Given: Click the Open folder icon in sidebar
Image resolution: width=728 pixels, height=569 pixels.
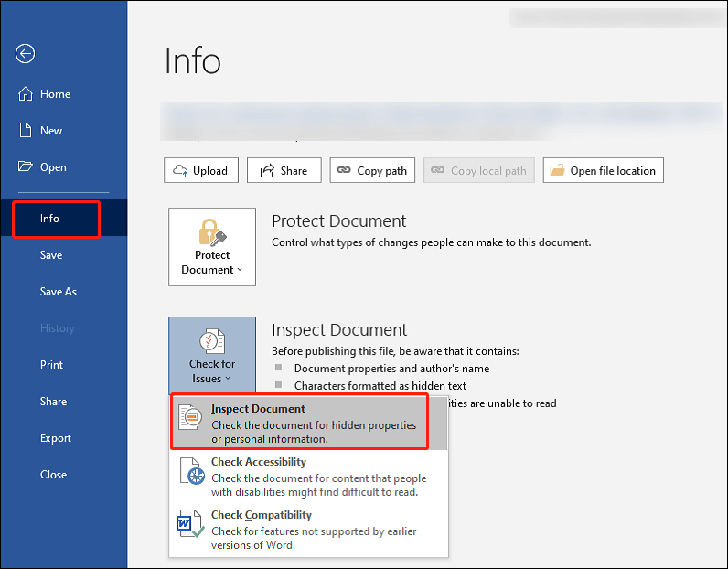Looking at the screenshot, I should click(x=25, y=166).
